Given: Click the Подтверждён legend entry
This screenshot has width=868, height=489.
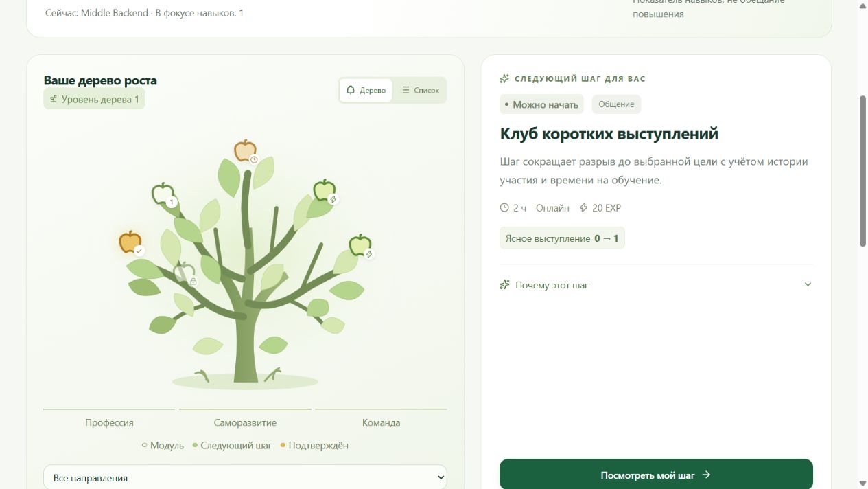Looking at the screenshot, I should (x=314, y=445).
